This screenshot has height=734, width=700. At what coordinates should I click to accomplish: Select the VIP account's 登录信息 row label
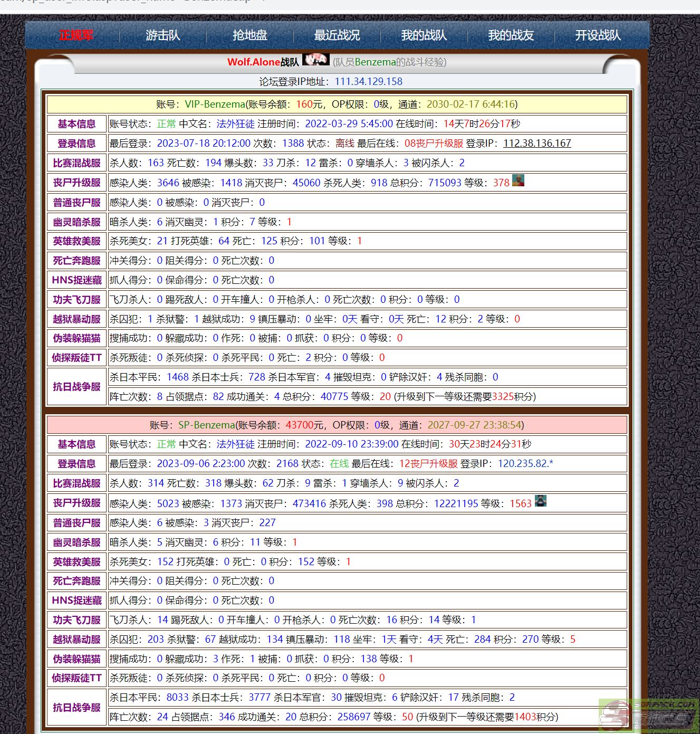coord(76,143)
